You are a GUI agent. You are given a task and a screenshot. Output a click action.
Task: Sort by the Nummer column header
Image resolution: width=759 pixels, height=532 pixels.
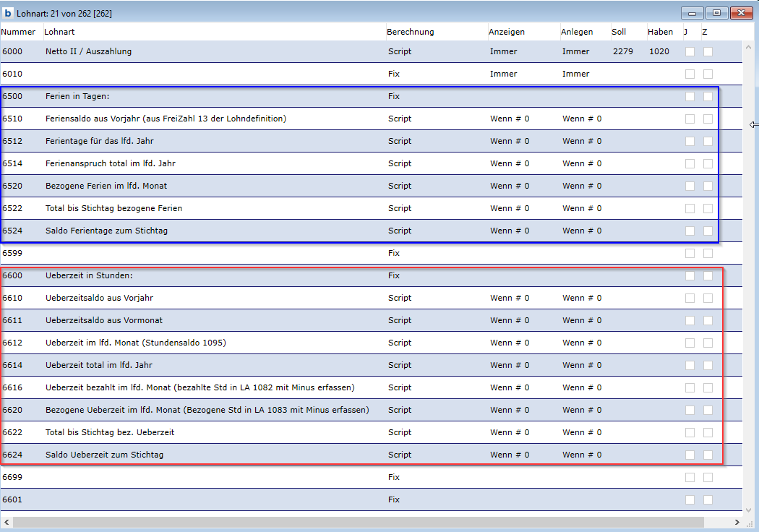(x=18, y=32)
